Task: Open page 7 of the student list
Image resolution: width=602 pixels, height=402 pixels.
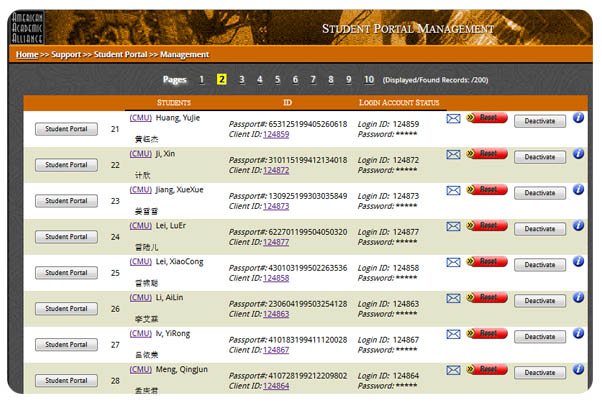Action: pyautogui.click(x=313, y=79)
